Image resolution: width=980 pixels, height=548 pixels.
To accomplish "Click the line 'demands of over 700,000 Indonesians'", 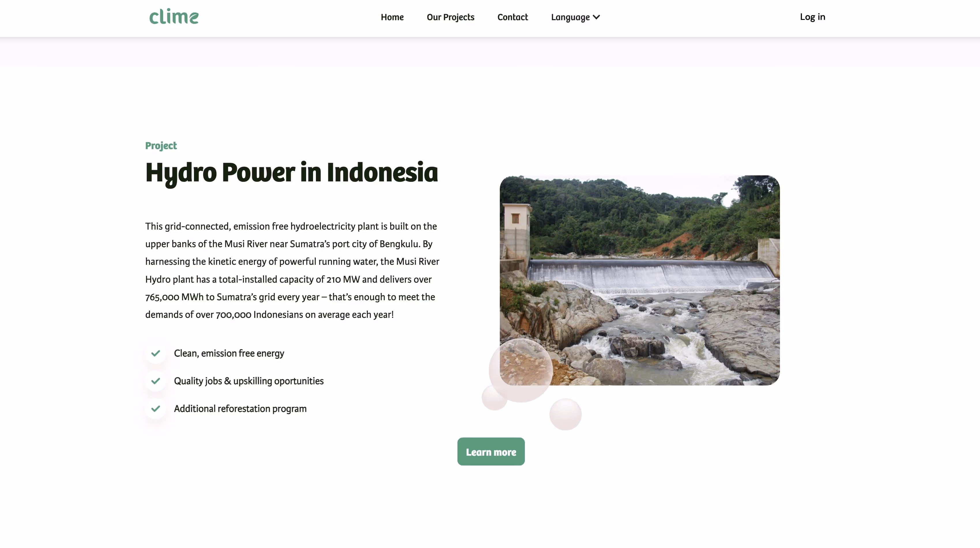I will point(269,315).
